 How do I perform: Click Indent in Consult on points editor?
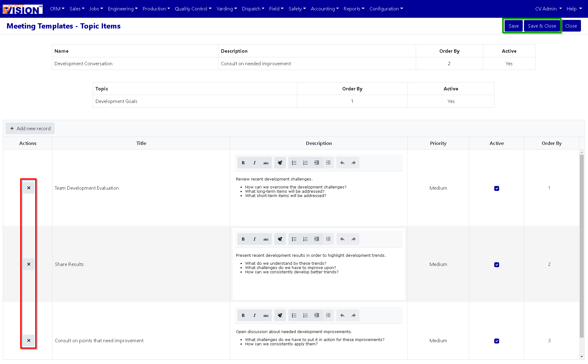coord(317,315)
